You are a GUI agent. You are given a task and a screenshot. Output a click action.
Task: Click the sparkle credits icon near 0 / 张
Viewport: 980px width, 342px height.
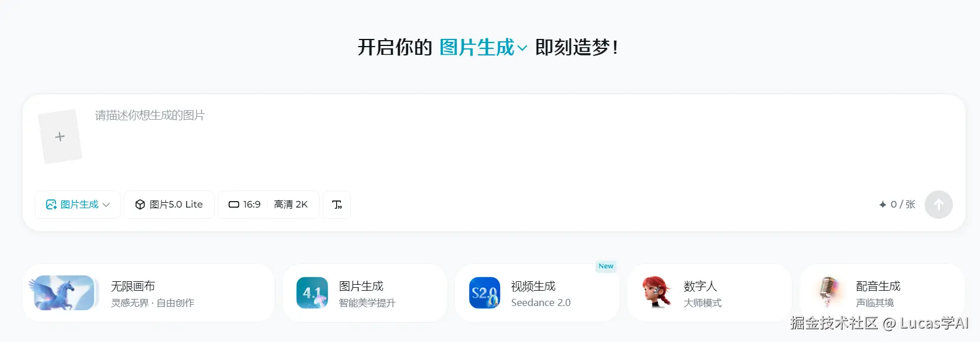pyautogui.click(x=883, y=205)
